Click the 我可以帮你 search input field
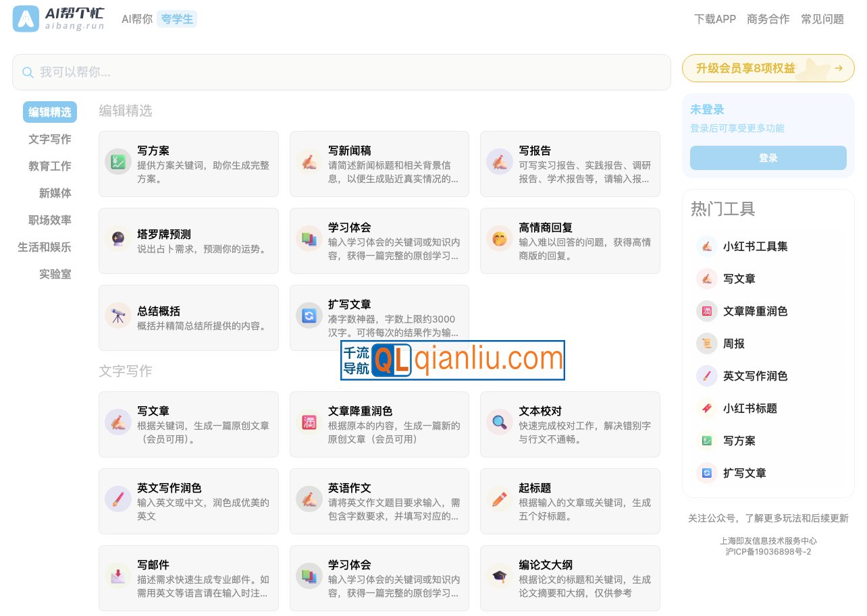This screenshot has width=867, height=616. [351, 72]
